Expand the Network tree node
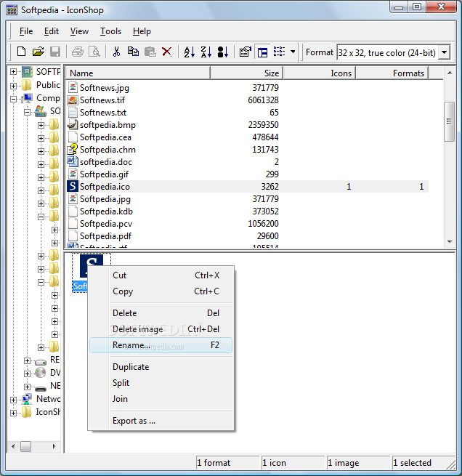Image resolution: width=462 pixels, height=476 pixels. (x=13, y=400)
